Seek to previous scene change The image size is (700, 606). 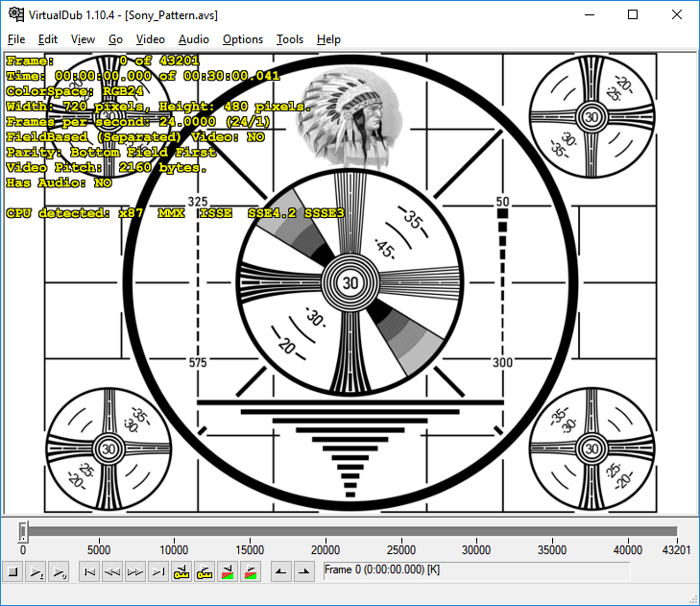[228, 571]
